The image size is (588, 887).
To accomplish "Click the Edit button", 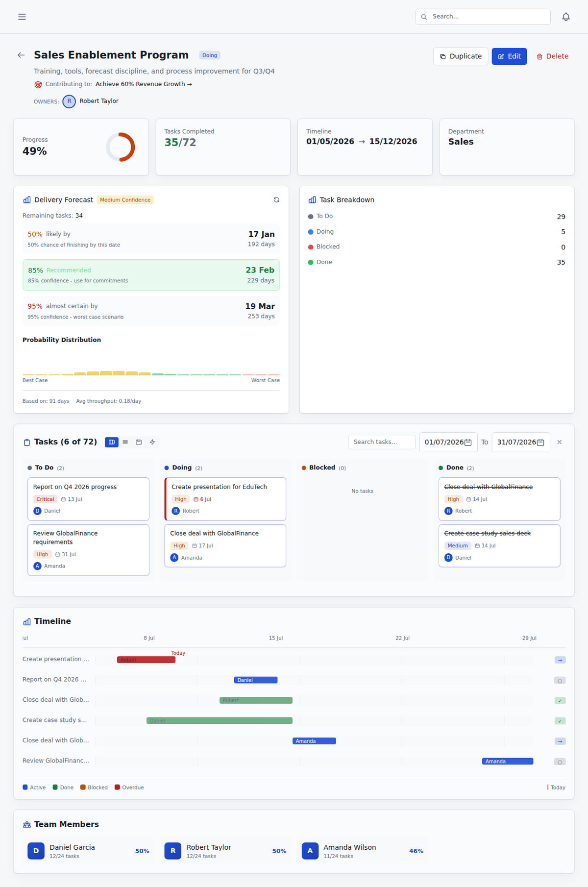I will pos(509,56).
